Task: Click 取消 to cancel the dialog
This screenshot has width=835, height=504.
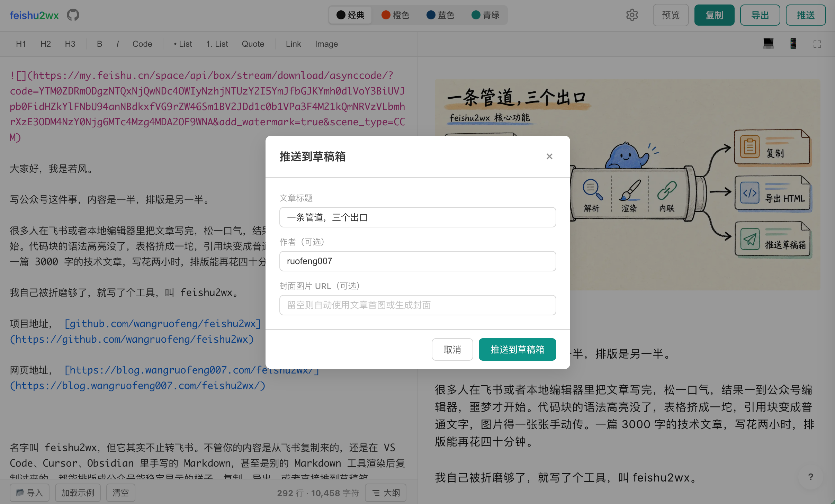Action: [x=452, y=350]
